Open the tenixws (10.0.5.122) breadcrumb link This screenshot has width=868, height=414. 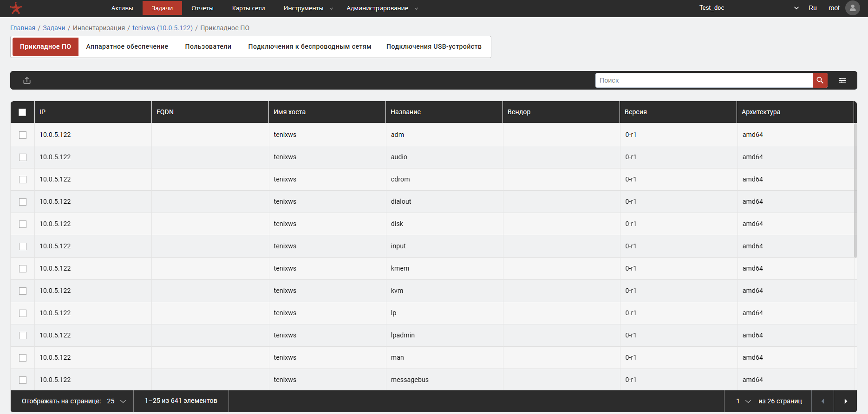(162, 28)
